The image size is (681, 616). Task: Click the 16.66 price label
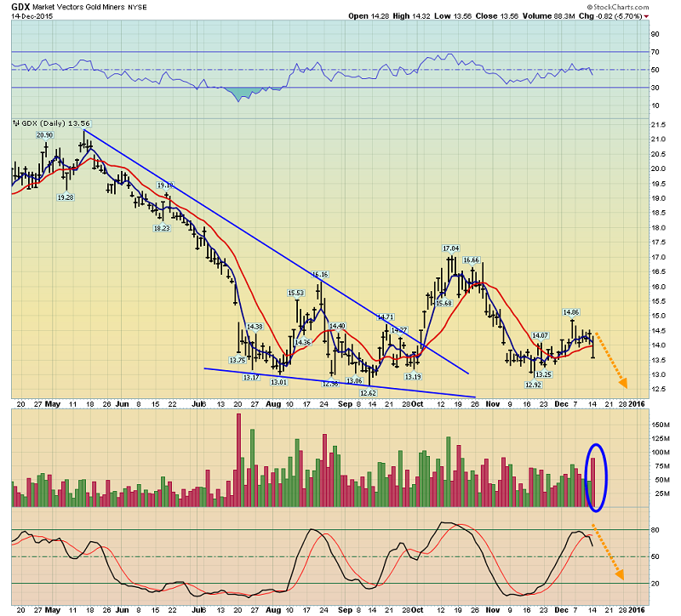[472, 260]
